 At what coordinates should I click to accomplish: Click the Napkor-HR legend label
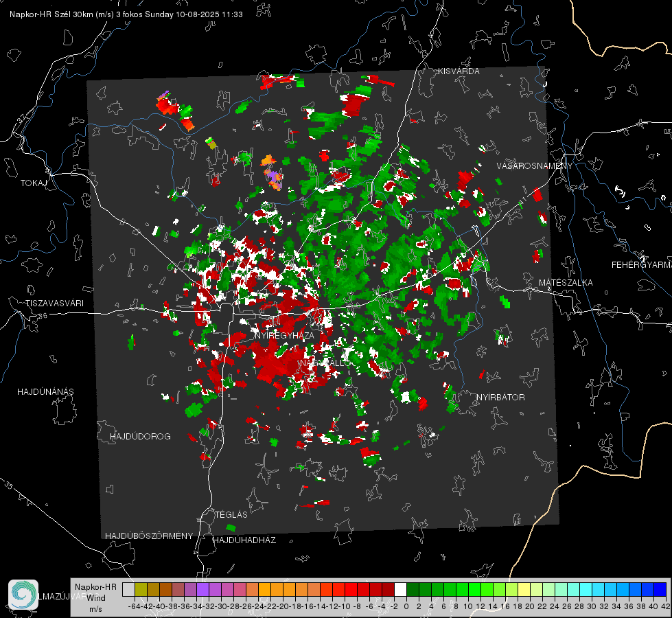point(95,587)
